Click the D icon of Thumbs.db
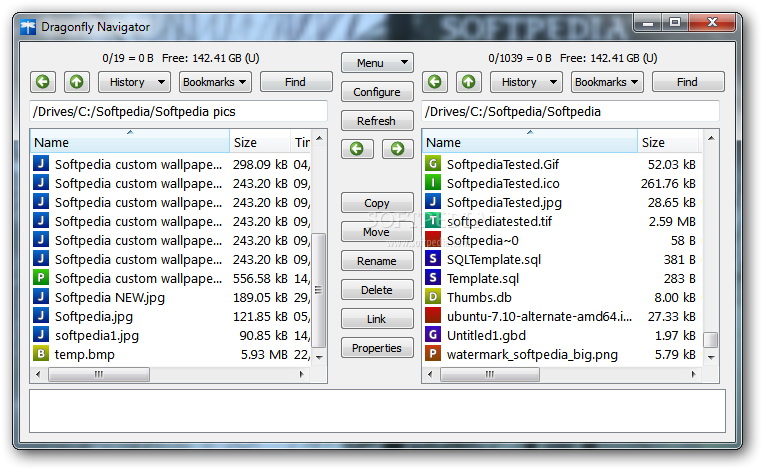Screen dimensions: 763x470 coord(433,297)
